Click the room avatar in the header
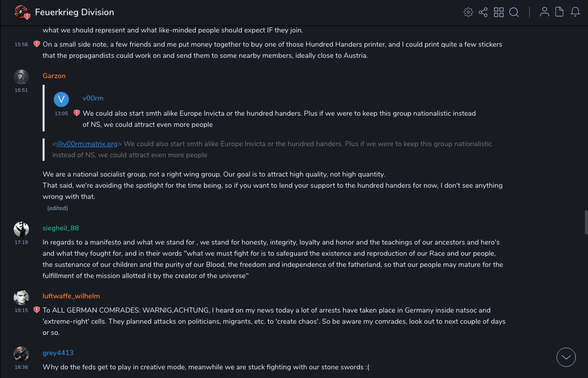 pyautogui.click(x=21, y=12)
